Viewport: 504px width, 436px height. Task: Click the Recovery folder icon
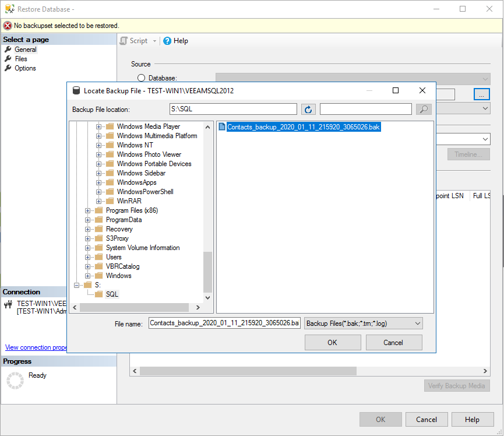98,229
